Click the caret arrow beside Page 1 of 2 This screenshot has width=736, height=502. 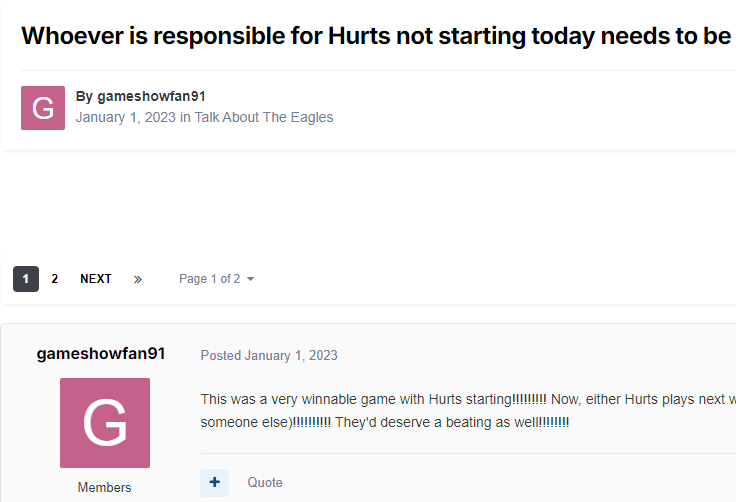250,279
